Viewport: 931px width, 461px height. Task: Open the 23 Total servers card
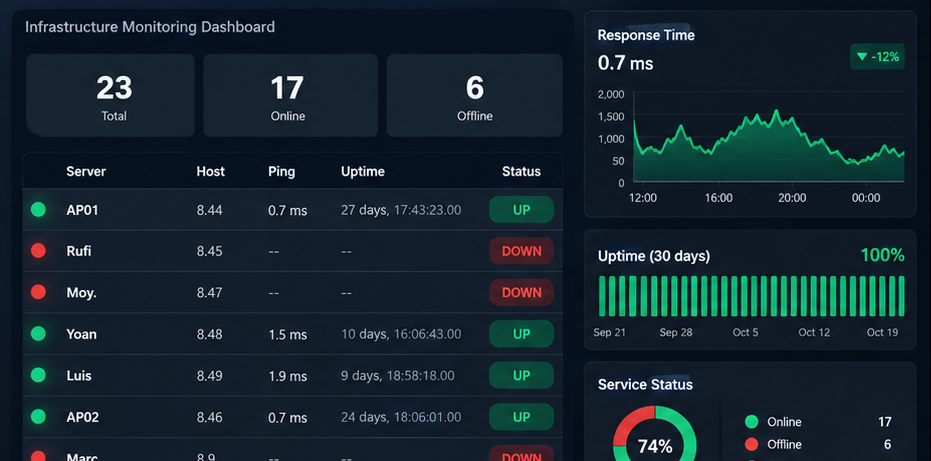point(110,96)
